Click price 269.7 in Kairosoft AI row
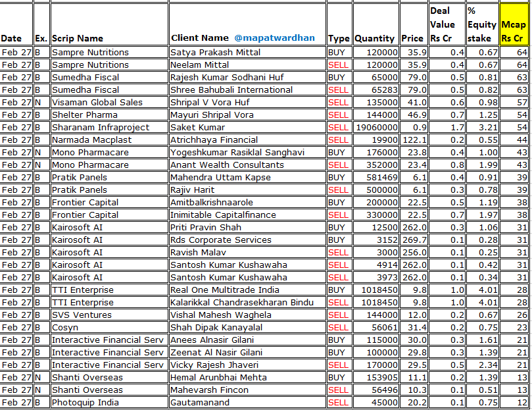Image resolution: width=532 pixels, height=410 pixels. click(x=414, y=240)
